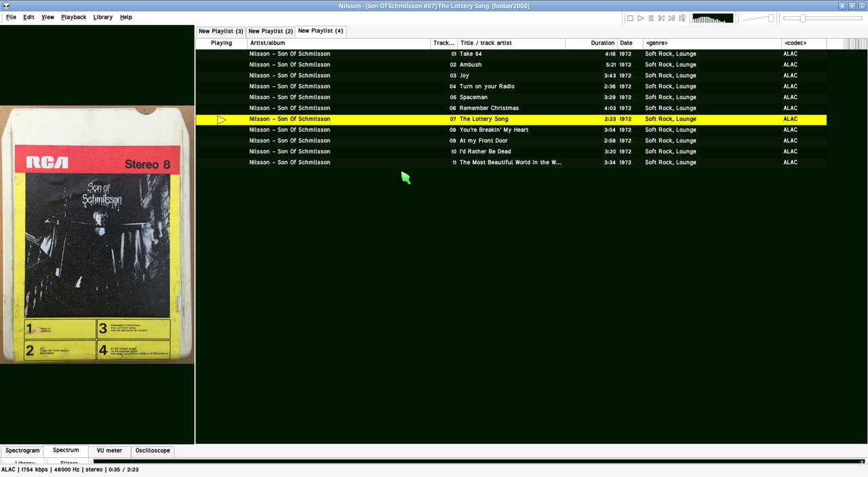Viewport: 868px width, 477px height.
Task: Click the 4:18 duration of Take 54
Action: click(x=610, y=54)
